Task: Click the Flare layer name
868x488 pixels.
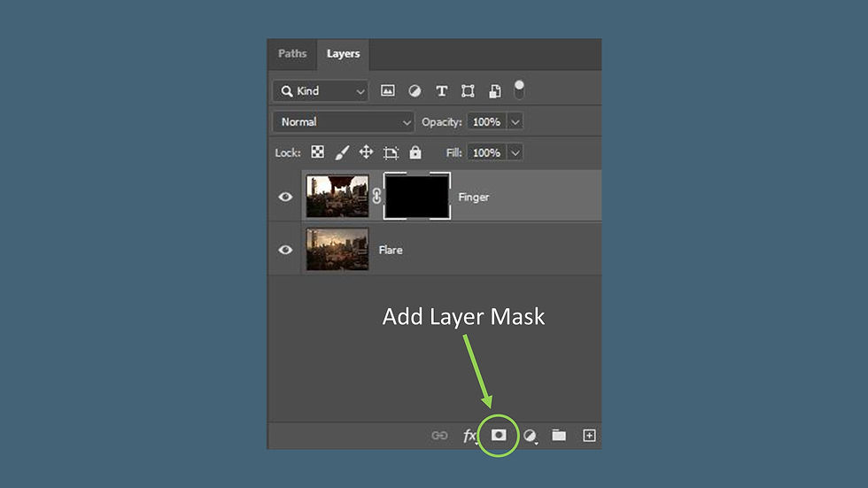Action: [391, 250]
